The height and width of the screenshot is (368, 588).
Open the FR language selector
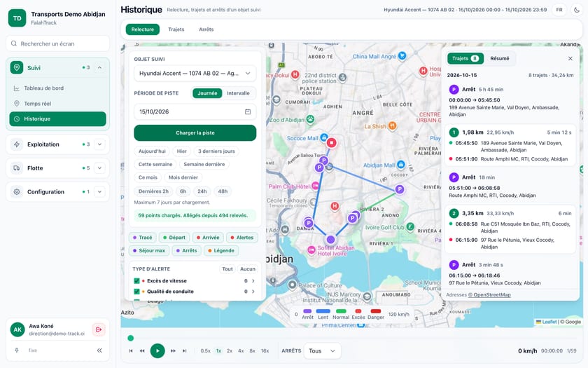click(x=559, y=10)
